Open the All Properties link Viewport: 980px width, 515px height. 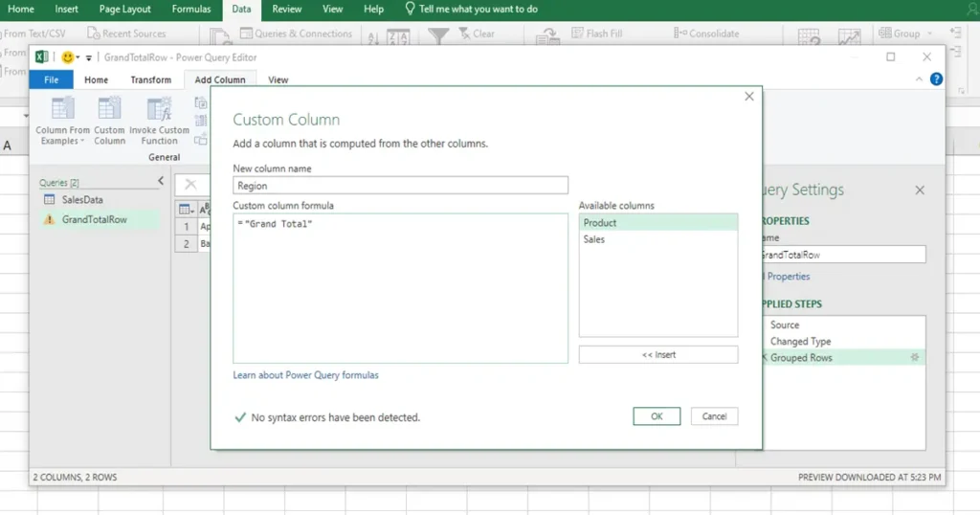click(x=787, y=277)
